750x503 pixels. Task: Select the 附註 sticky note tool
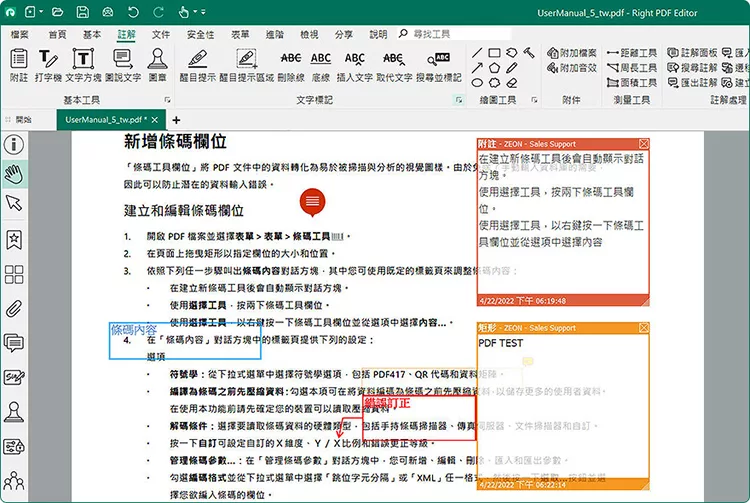18,64
